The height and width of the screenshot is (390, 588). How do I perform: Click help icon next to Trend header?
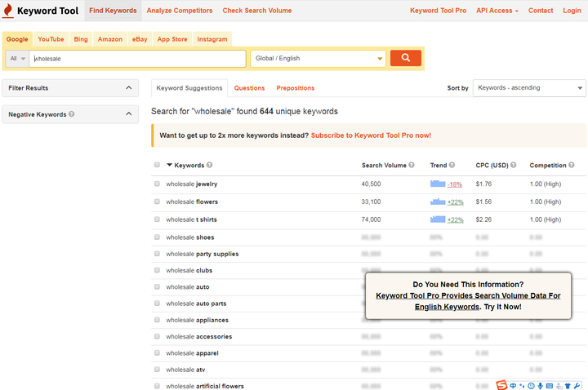(452, 165)
